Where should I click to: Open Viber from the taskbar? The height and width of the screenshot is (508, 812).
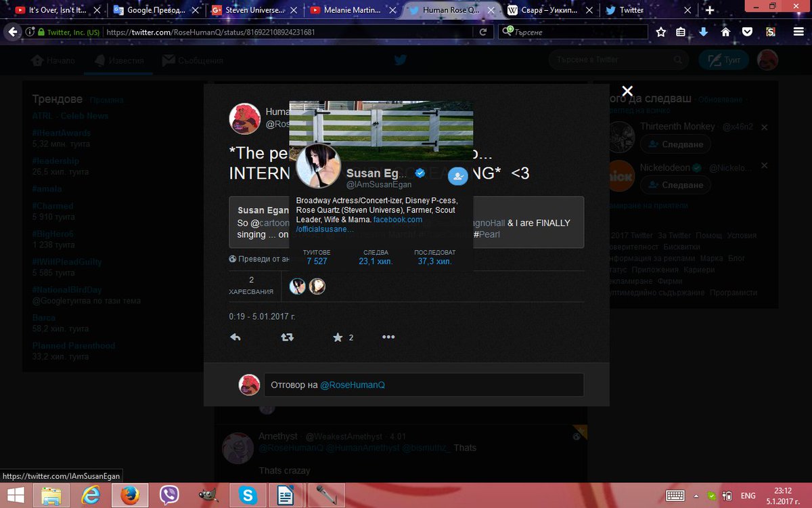[x=169, y=495]
